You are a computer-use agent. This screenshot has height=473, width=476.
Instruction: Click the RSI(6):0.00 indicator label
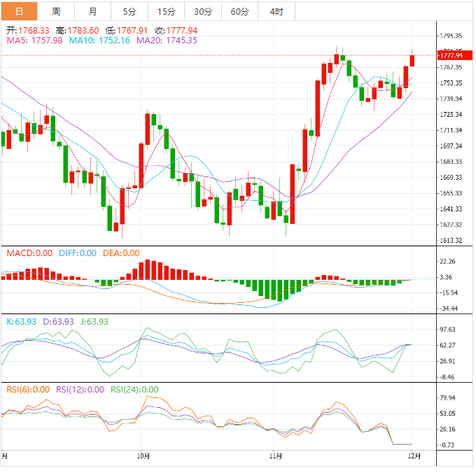[x=27, y=390]
